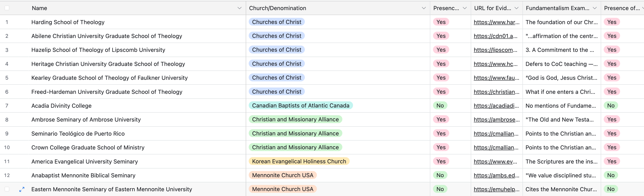Click the last-column No tag in Acadia row
The height and width of the screenshot is (196, 644).
611,106
